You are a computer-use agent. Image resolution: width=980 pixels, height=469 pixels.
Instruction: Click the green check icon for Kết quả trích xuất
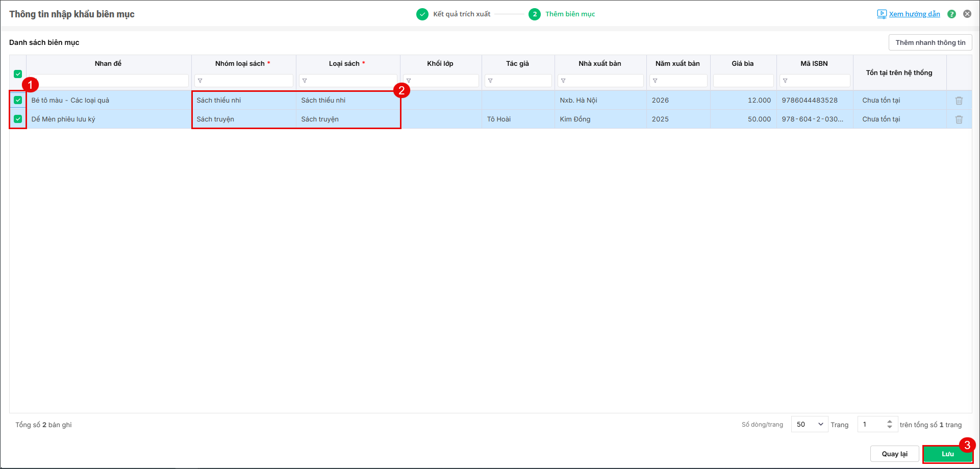pos(422,14)
